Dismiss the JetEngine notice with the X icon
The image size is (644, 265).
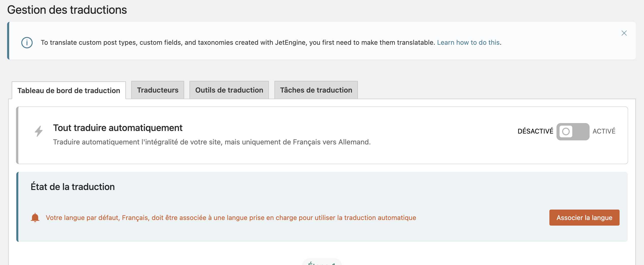[x=624, y=33]
